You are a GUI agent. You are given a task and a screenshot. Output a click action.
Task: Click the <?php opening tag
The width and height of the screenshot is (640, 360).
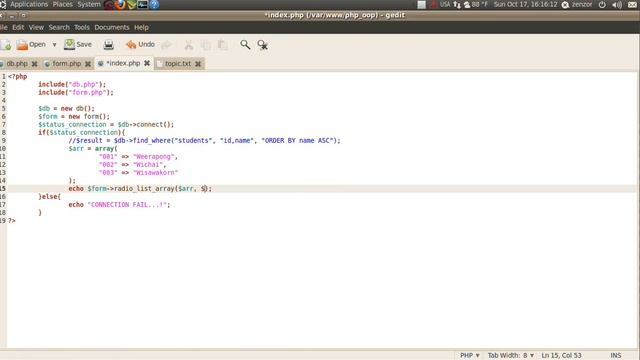pyautogui.click(x=18, y=77)
